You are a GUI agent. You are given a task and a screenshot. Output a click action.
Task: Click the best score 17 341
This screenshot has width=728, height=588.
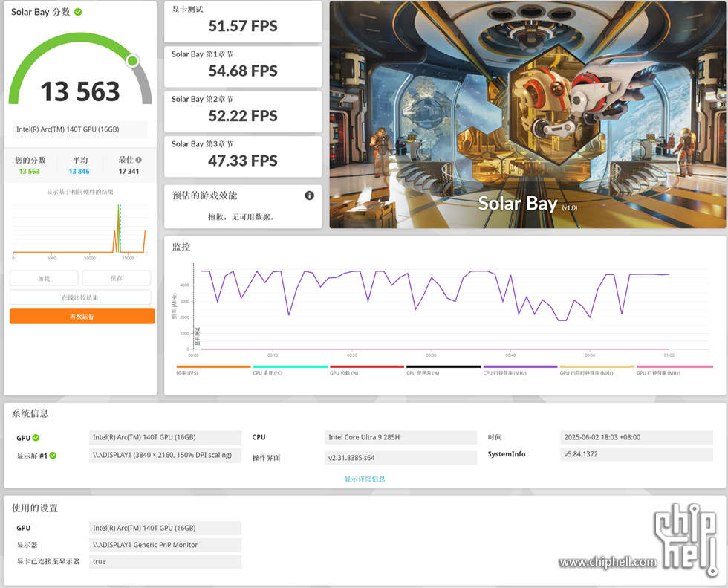[x=129, y=172]
